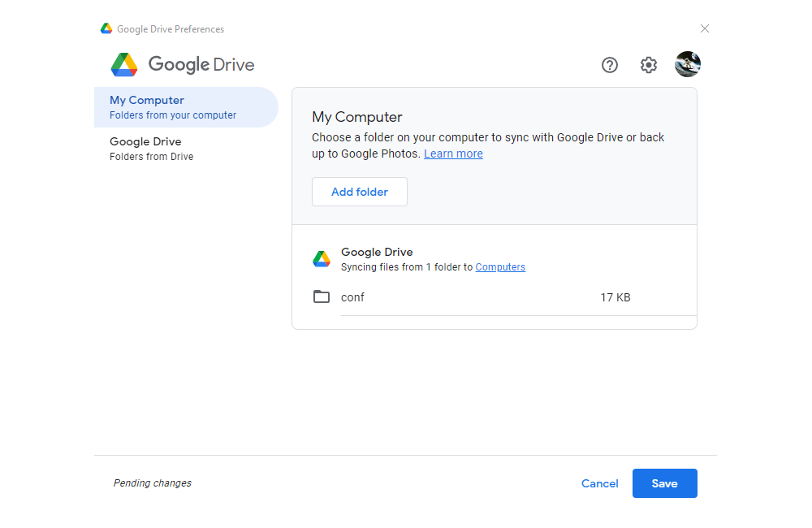Screen dimensions: 812x528
Task: Click the 17 KB size value
Action: [615, 297]
